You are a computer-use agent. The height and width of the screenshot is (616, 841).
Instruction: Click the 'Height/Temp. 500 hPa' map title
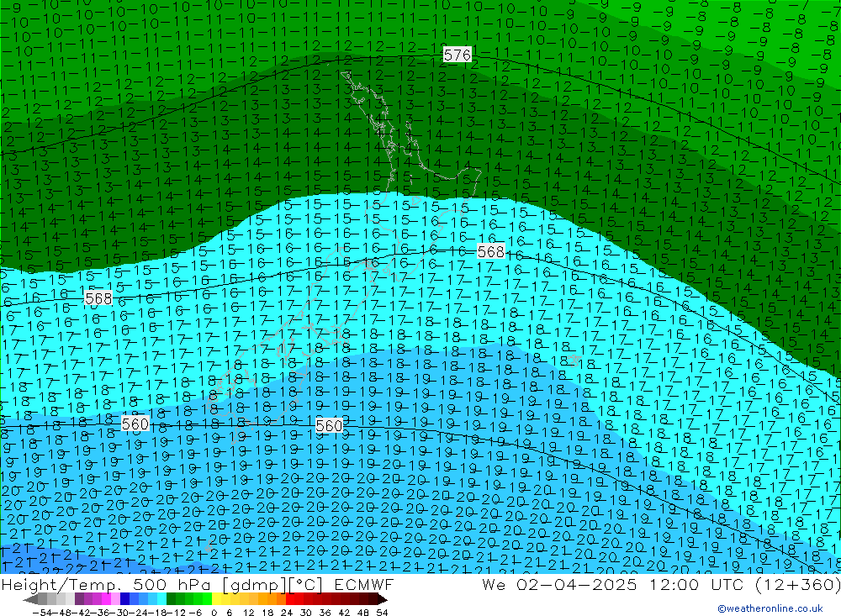tap(106, 584)
